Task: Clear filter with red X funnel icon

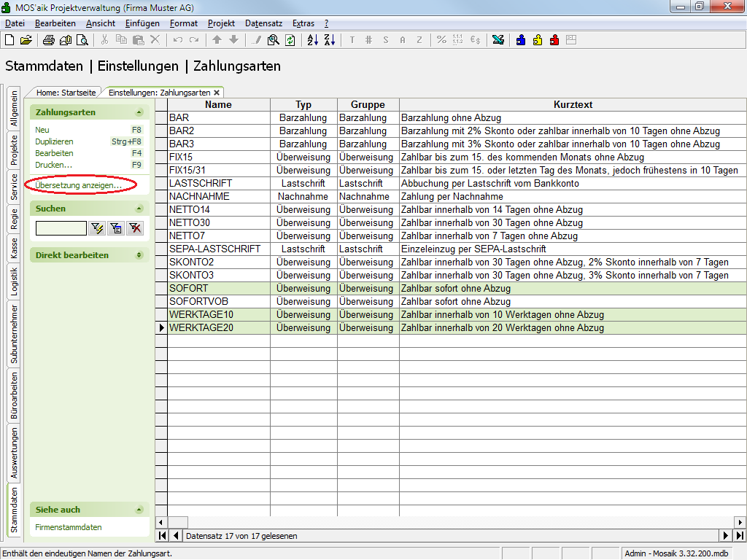Action: [x=135, y=228]
